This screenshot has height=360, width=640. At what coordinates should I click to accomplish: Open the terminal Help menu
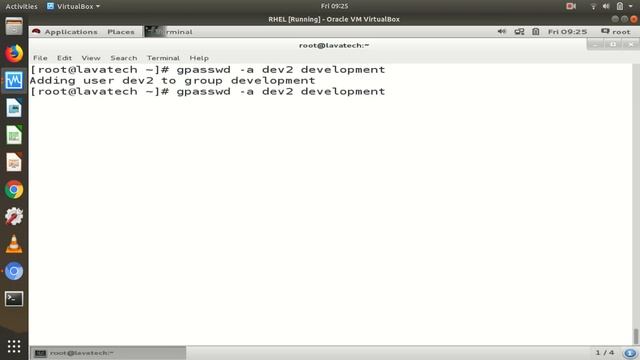coord(199,58)
